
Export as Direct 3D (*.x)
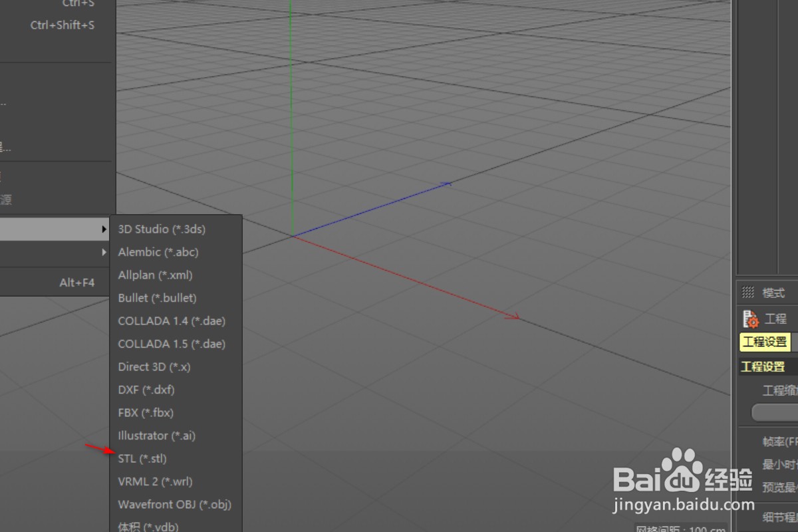pos(176,366)
